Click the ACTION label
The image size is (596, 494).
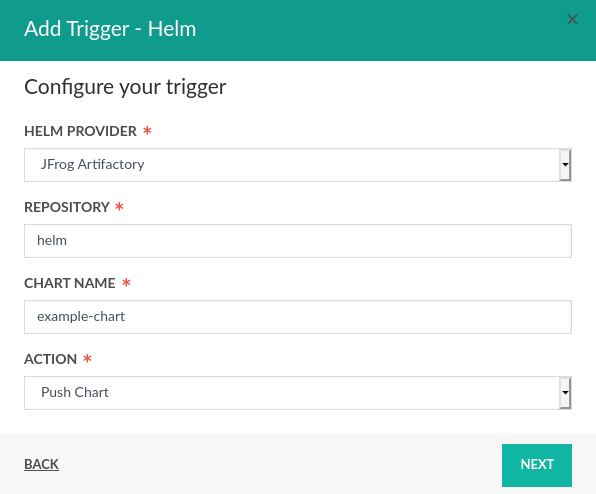[51, 359]
